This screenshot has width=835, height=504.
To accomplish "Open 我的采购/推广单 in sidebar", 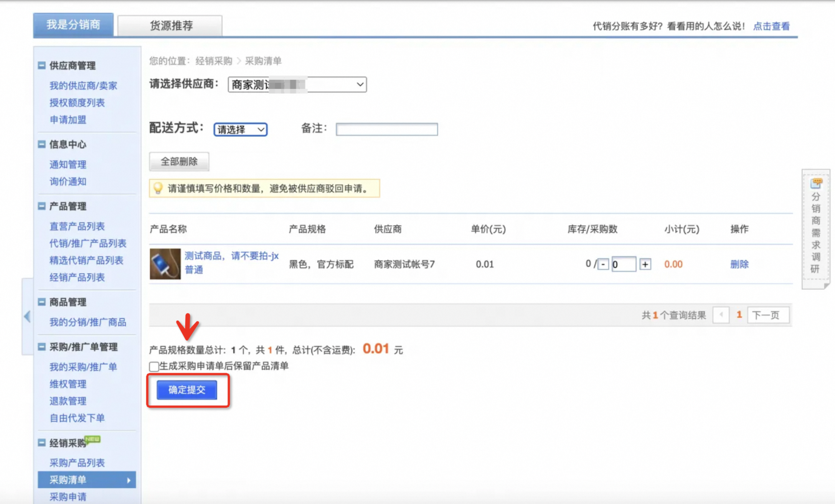I will point(83,367).
